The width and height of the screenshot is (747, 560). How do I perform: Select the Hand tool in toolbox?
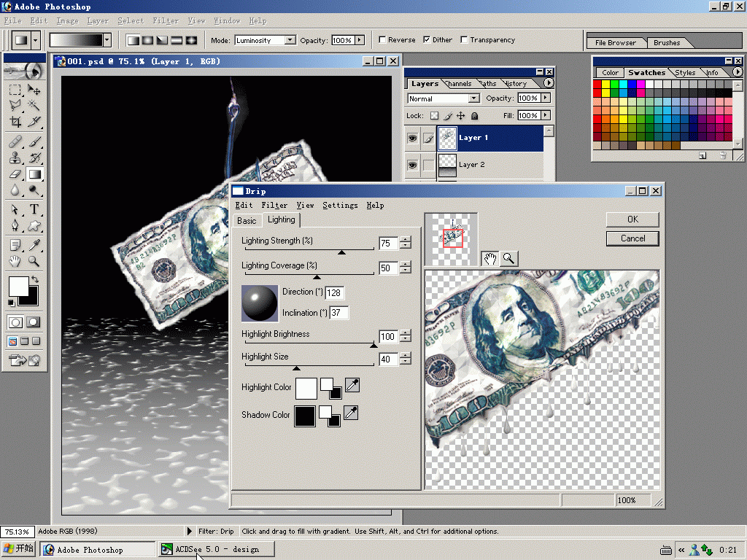15,261
